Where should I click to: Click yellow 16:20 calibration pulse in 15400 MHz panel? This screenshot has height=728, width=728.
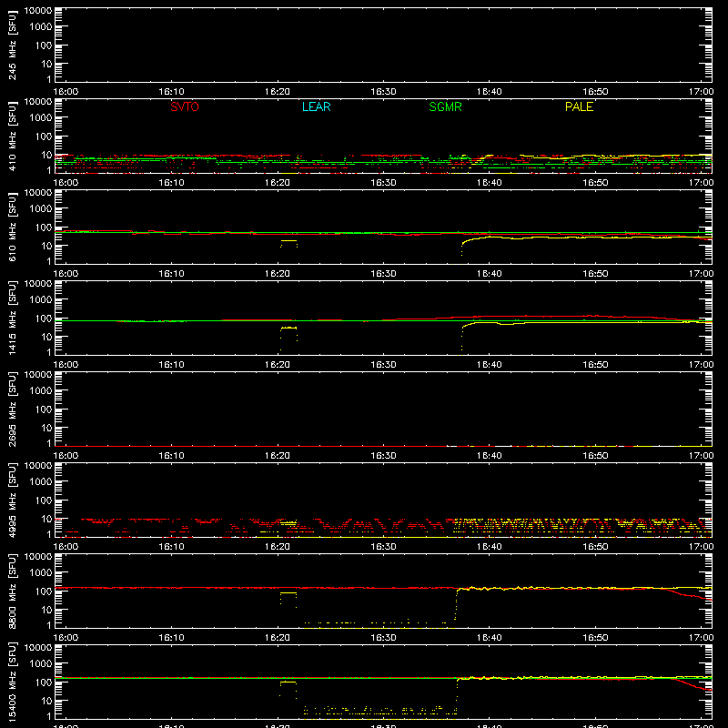288,690
